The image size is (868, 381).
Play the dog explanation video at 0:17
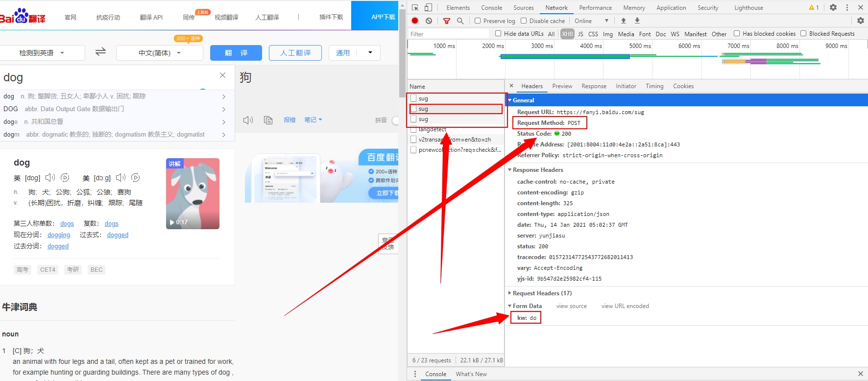coord(193,193)
